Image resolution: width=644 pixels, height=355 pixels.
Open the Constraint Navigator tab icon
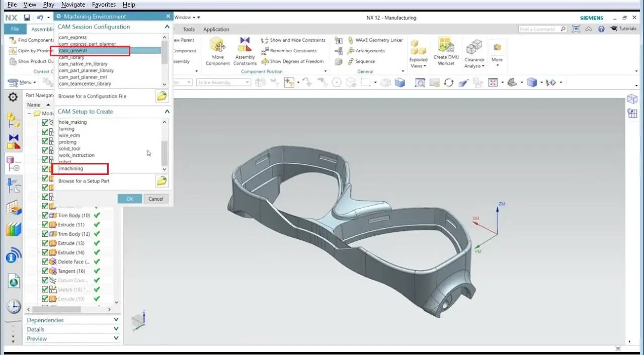click(x=14, y=141)
